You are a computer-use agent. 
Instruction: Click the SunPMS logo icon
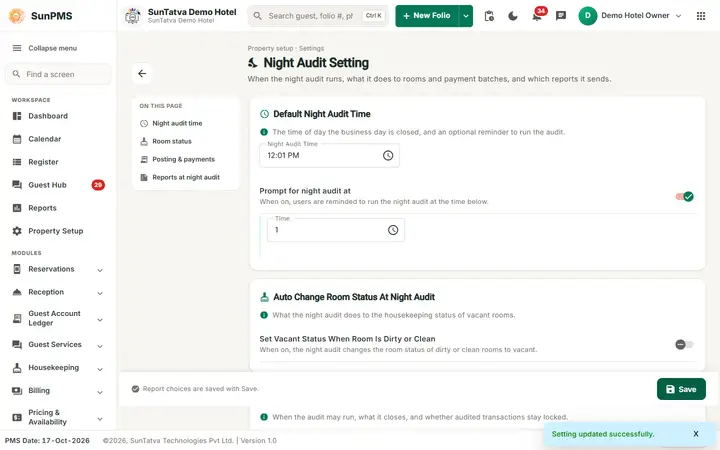17,16
